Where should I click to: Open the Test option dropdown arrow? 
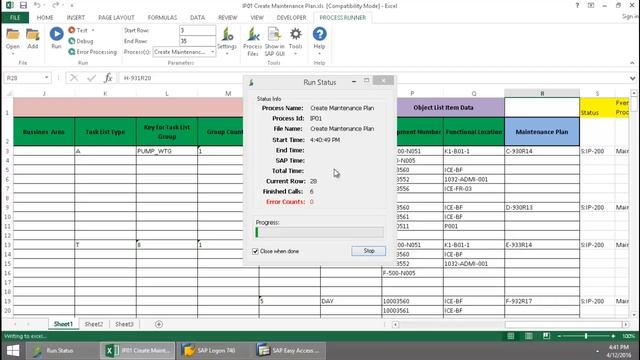[x=93, y=30]
